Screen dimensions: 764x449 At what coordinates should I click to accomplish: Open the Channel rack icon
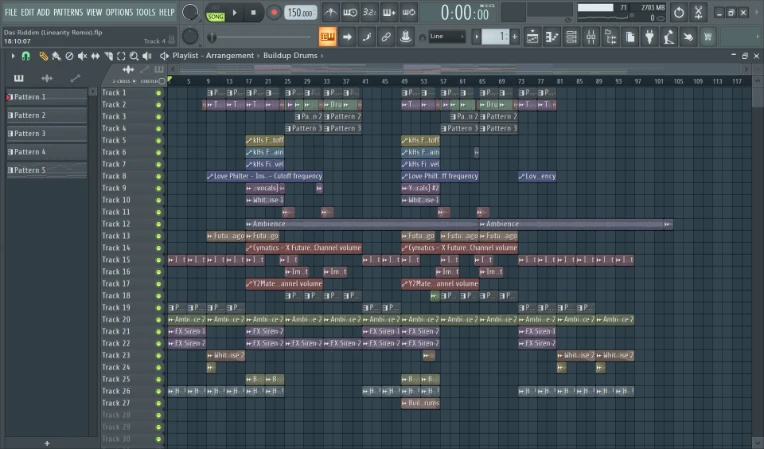[572, 37]
